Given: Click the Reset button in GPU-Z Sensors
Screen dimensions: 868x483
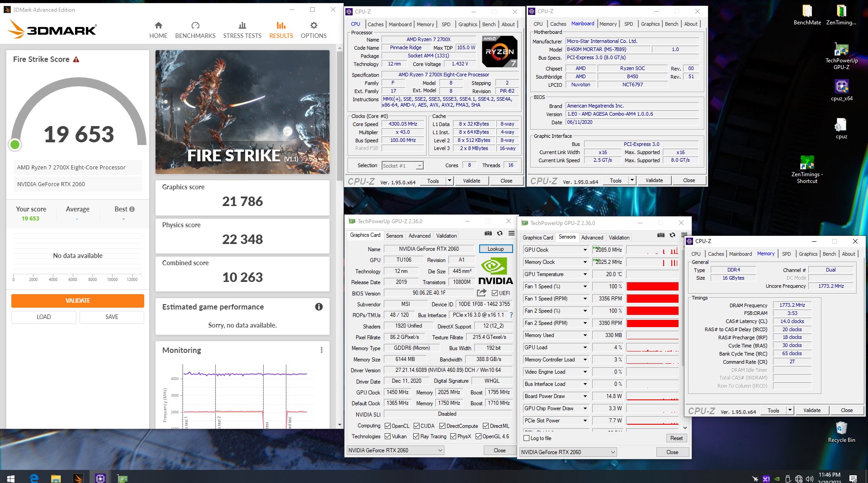Looking at the screenshot, I should click(676, 438).
